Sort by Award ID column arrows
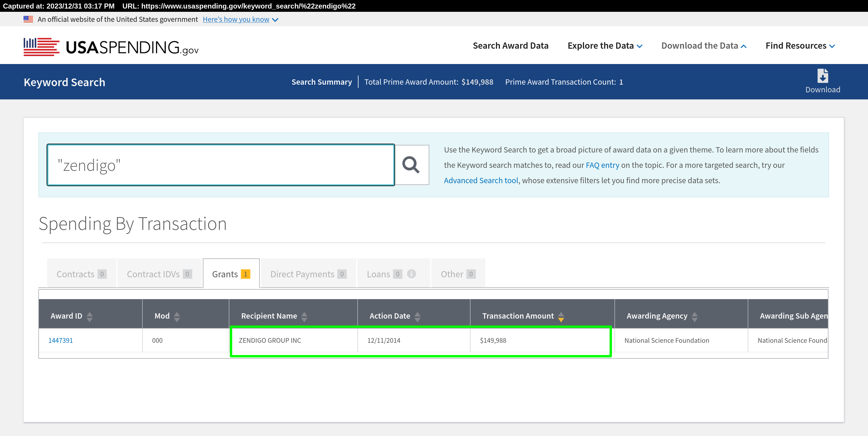This screenshot has height=436, width=868. [89, 317]
